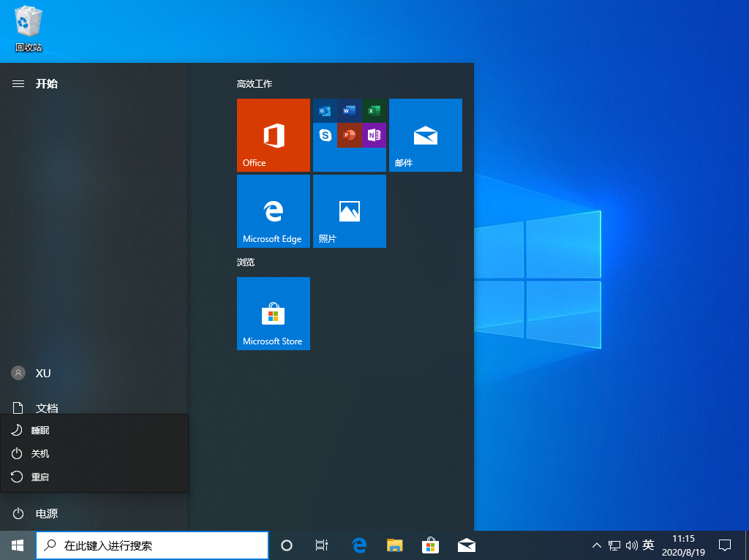
Task: Show hidden system tray icons chevron
Action: tap(596, 545)
